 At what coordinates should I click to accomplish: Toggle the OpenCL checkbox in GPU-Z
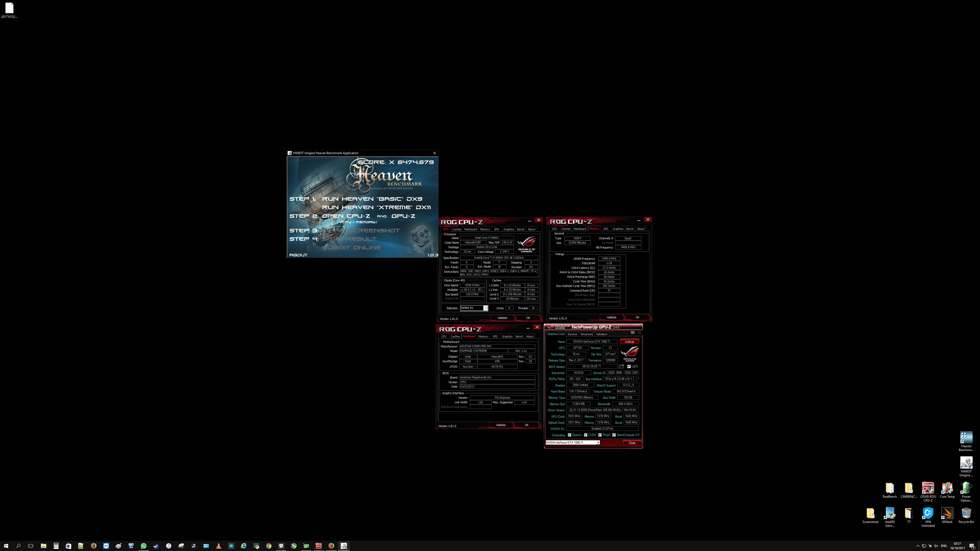[x=570, y=435]
